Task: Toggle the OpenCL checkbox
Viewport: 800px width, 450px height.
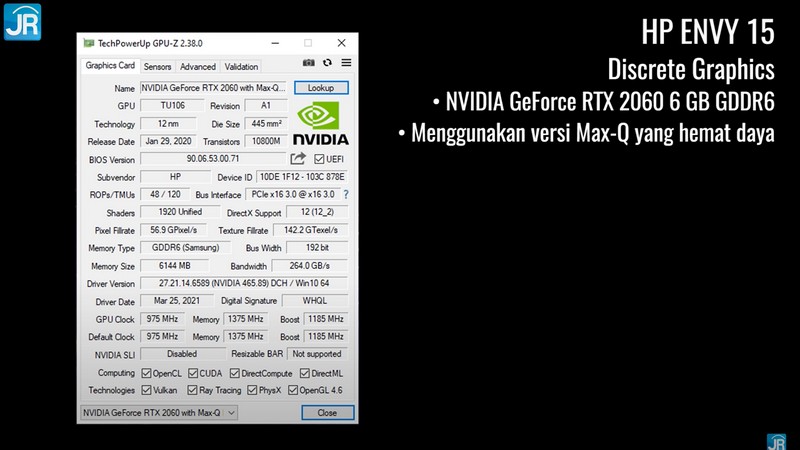Action: [146, 373]
